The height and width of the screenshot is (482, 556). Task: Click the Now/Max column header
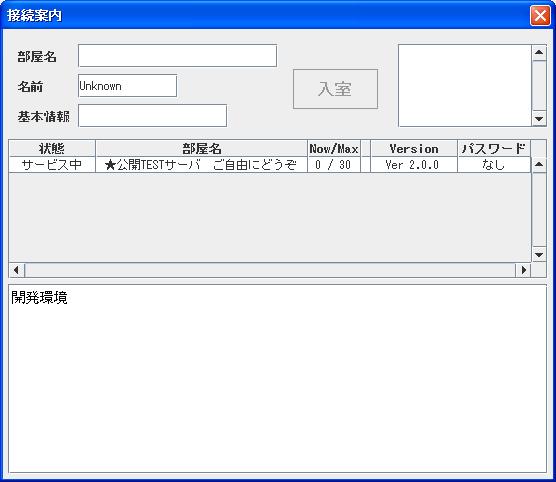click(334, 148)
